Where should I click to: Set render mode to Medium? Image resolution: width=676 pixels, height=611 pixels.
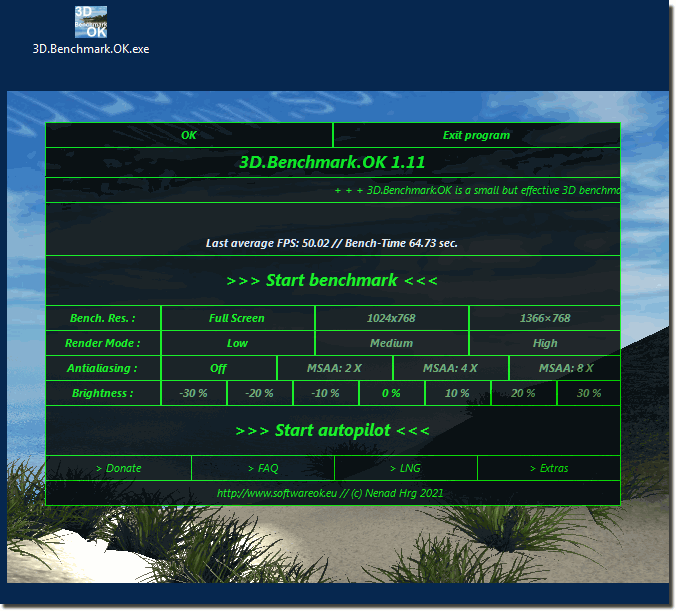[x=391, y=343]
